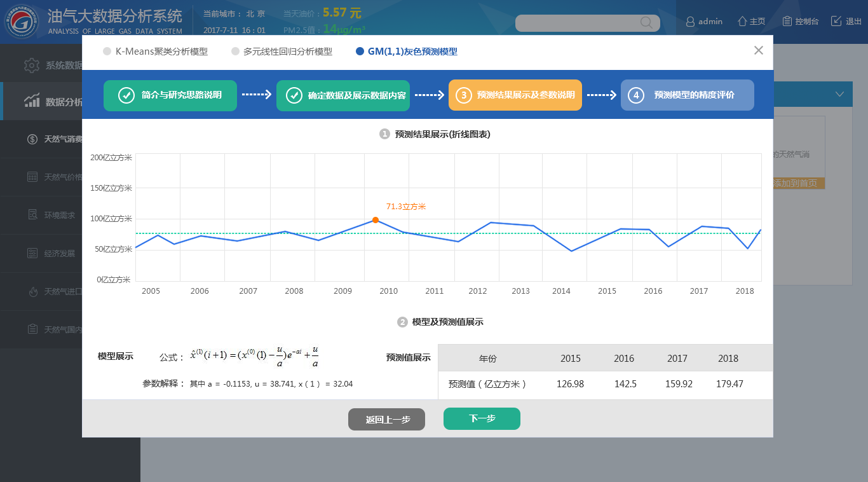
Task: Click the 2017 year header cell
Action: 677,359
